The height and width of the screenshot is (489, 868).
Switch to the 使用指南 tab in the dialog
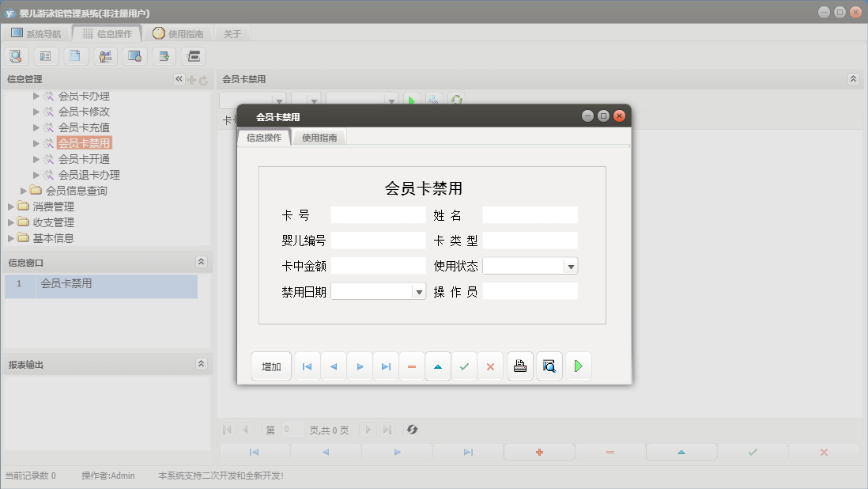[319, 136]
